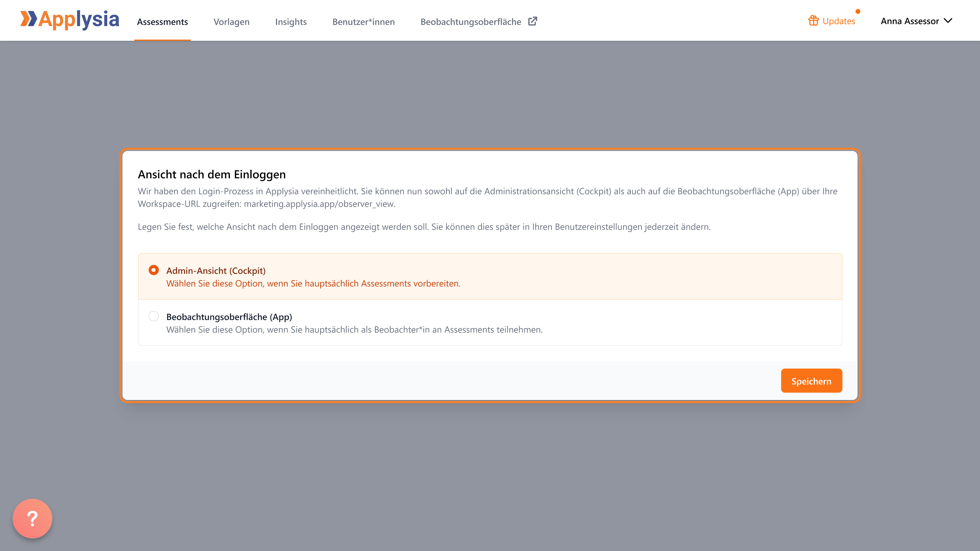Select the Beobachtungsoberfläche (App) radio button
980x551 pixels.
pyautogui.click(x=154, y=316)
